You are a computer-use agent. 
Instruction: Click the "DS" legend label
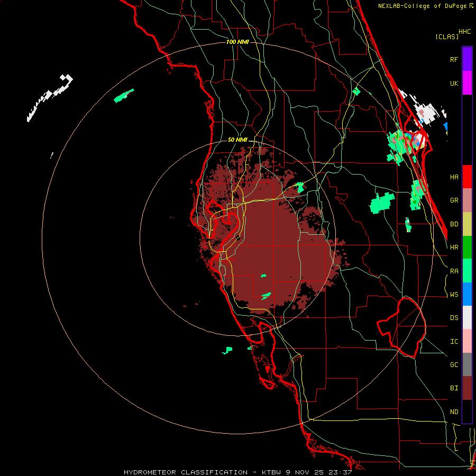(x=454, y=318)
